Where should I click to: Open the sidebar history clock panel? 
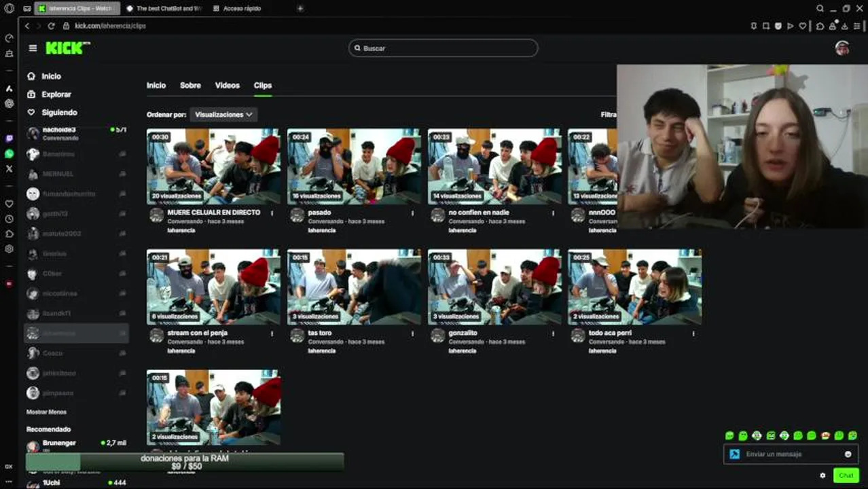click(x=9, y=219)
